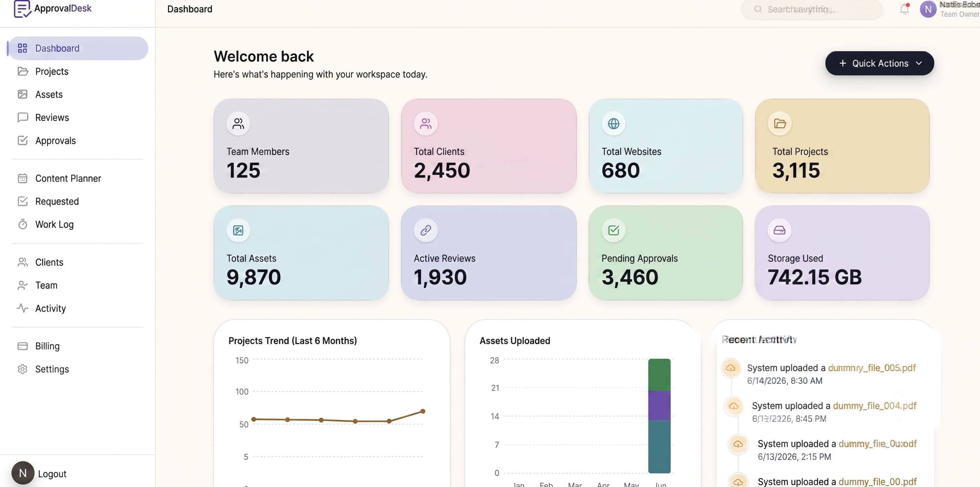Open the Dashboard sidebar item

pyautogui.click(x=78, y=48)
